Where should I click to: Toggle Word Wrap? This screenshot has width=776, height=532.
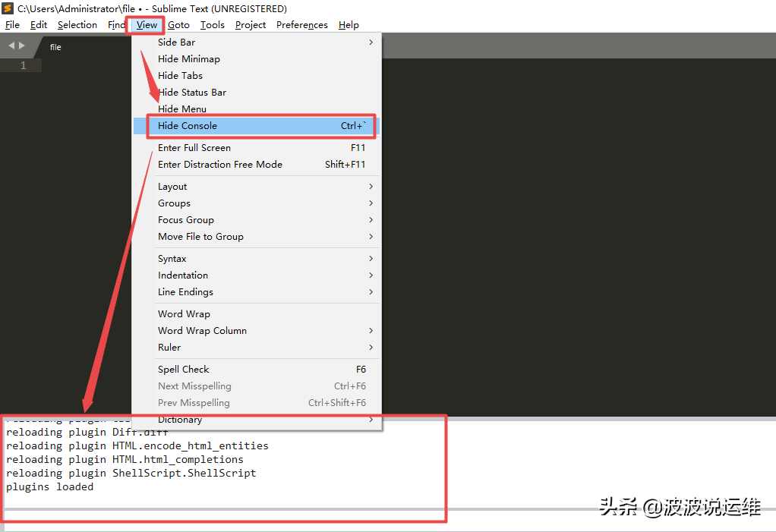(x=257, y=314)
